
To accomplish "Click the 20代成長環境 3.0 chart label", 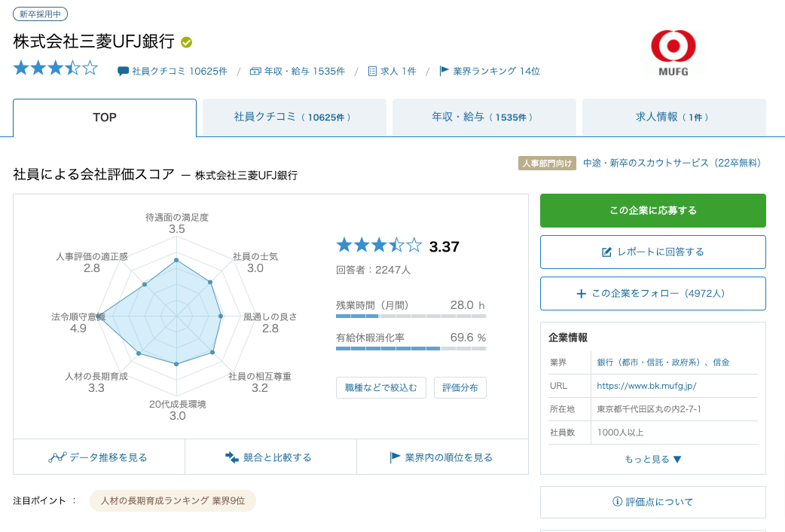I will click(x=177, y=410).
